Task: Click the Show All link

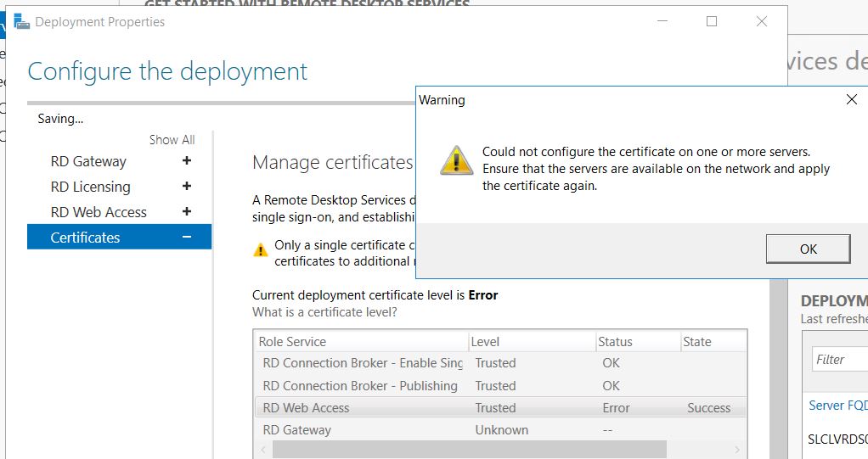Action: tap(172, 140)
